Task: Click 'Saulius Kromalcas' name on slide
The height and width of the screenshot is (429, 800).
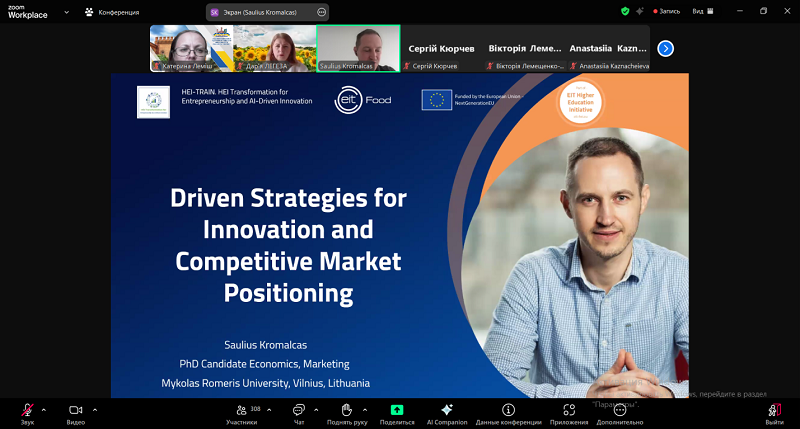Action: point(265,345)
